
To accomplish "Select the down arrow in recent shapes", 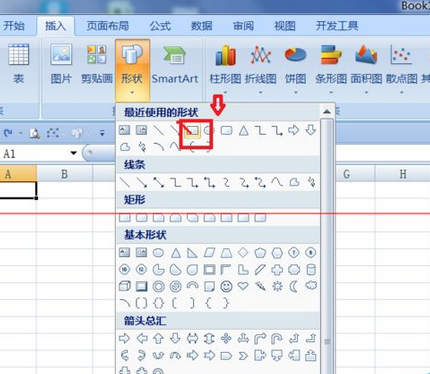I will click(311, 130).
